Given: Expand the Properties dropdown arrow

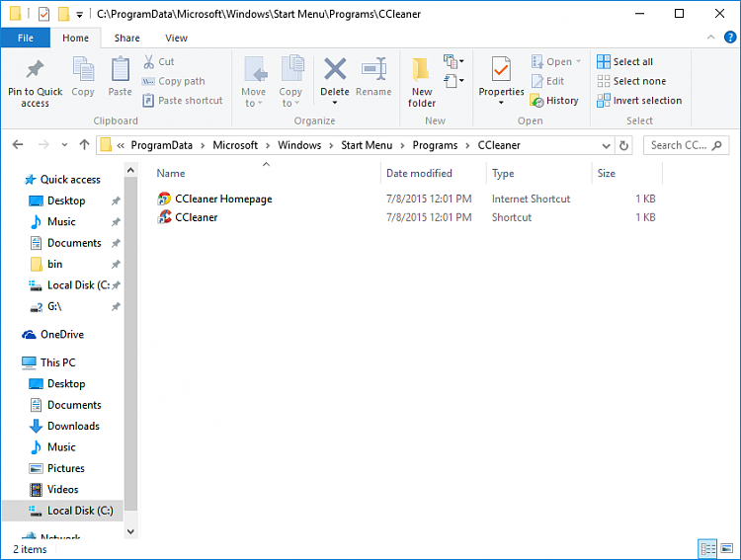Looking at the screenshot, I should pyautogui.click(x=501, y=103).
